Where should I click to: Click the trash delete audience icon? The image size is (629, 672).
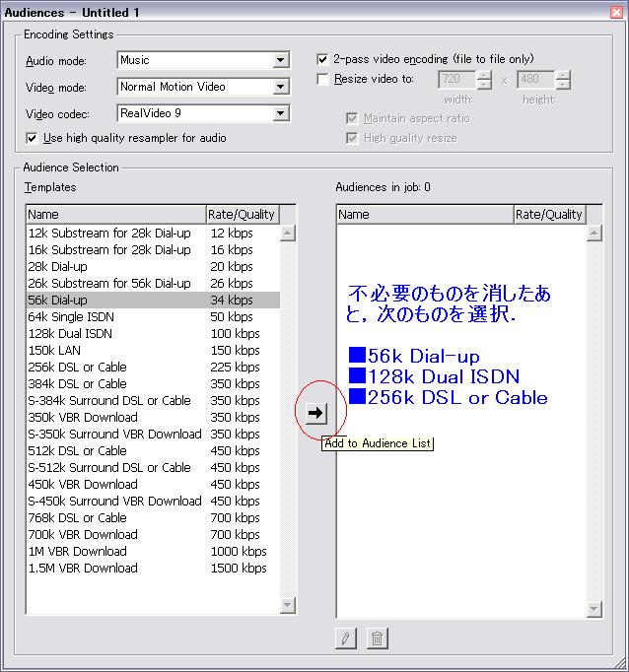point(378,638)
